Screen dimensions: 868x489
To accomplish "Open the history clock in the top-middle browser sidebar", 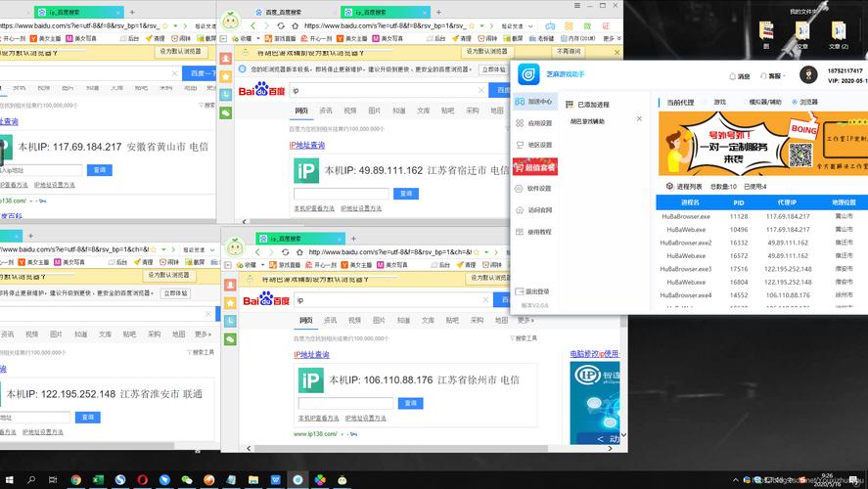I will click(x=226, y=95).
